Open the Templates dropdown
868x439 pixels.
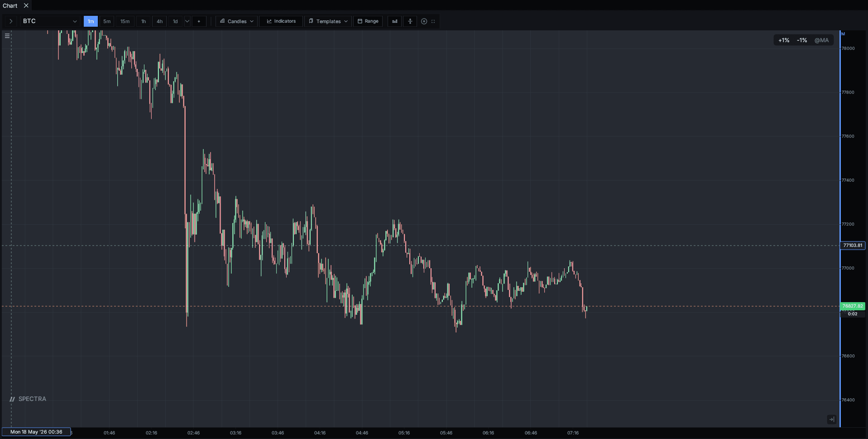(328, 21)
